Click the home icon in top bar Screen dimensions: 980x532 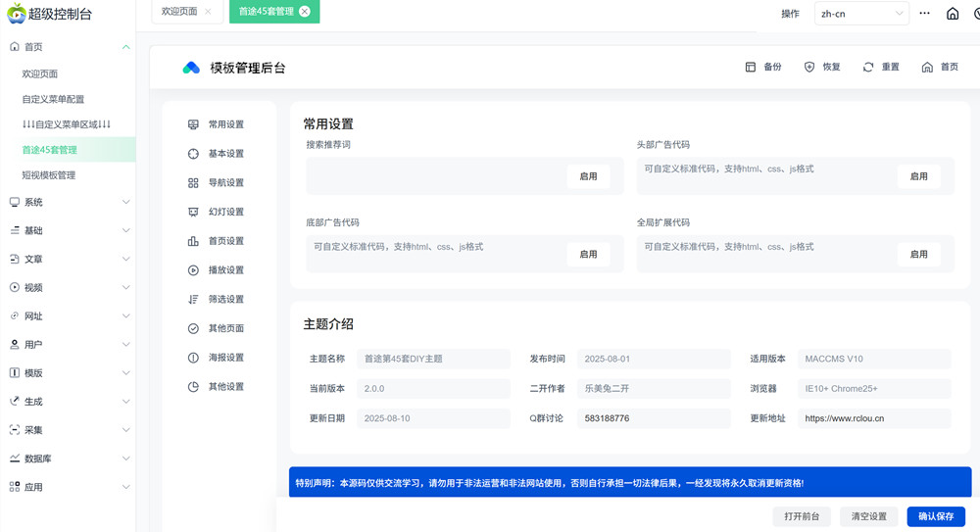point(952,14)
